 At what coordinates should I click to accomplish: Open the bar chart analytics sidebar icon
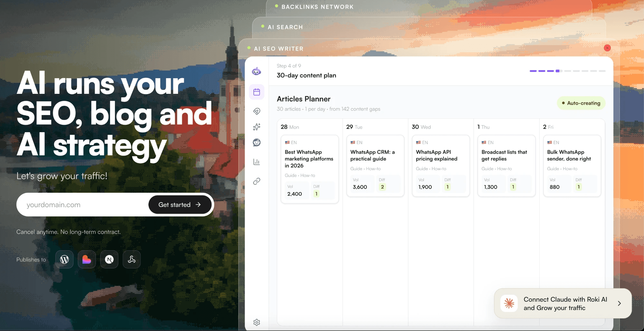pos(257,162)
